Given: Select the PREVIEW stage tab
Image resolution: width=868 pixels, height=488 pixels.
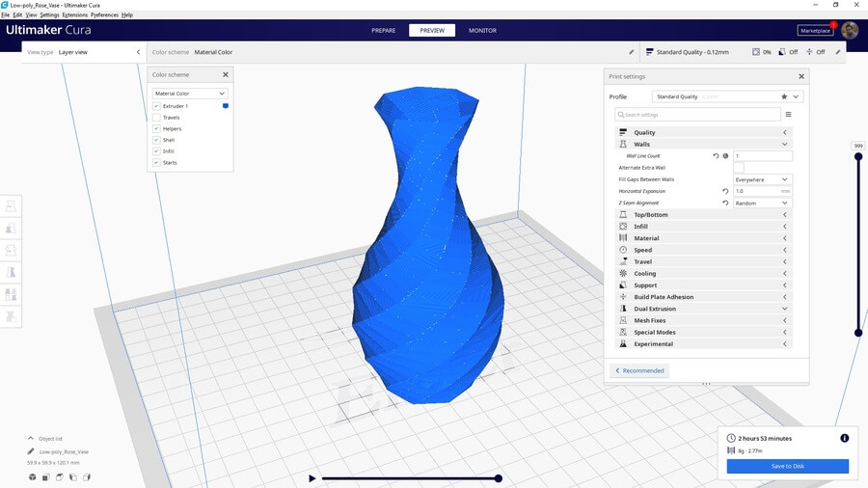Looking at the screenshot, I should click(x=432, y=31).
